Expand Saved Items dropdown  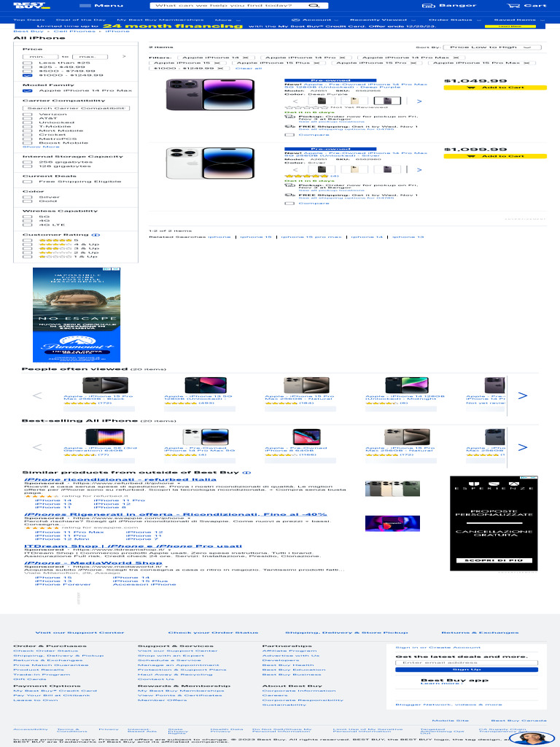[519, 20]
